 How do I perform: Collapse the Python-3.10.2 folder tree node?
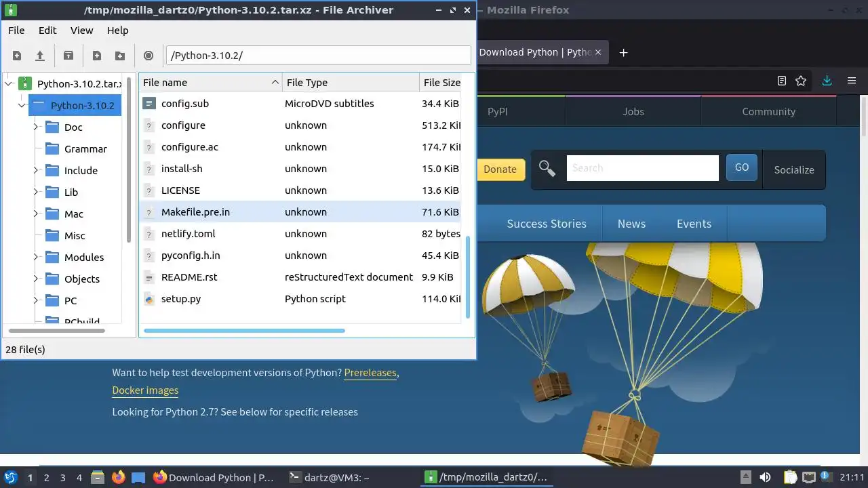click(22, 106)
